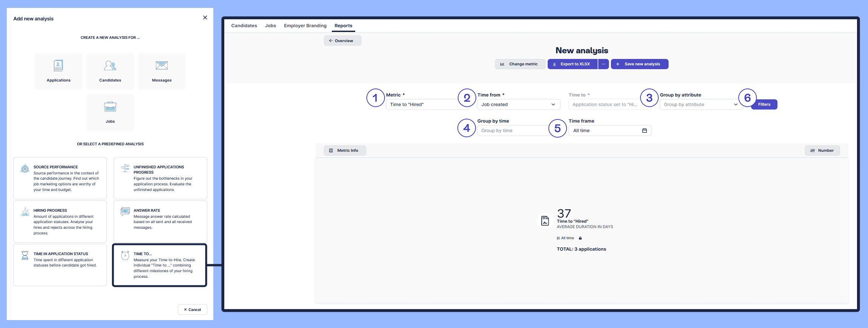Open the three-dots export options button

(x=603, y=64)
